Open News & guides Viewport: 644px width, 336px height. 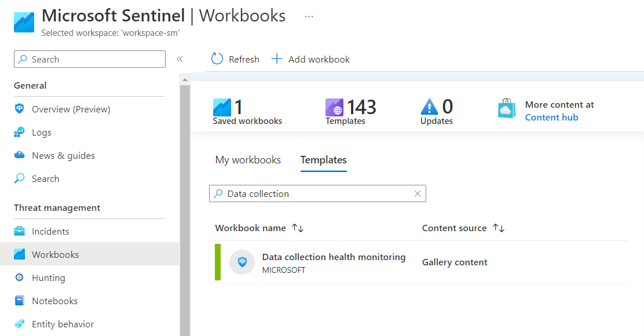pyautogui.click(x=61, y=155)
